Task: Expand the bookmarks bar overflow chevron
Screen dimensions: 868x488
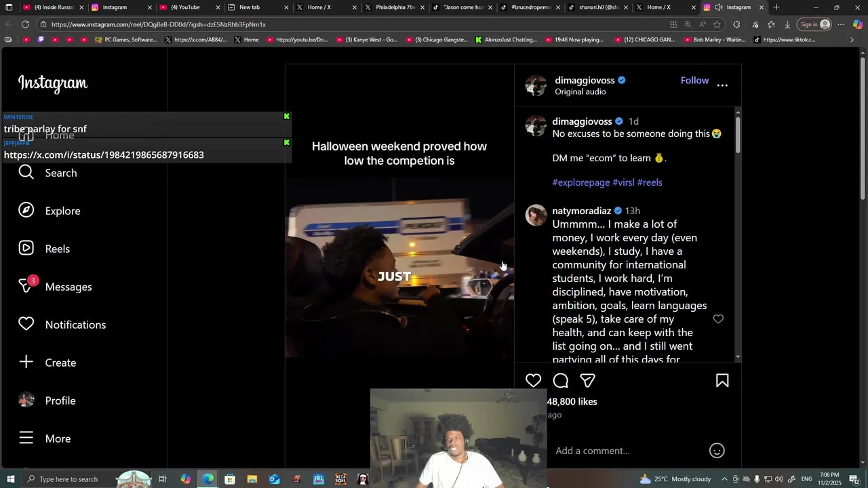Action: click(852, 40)
